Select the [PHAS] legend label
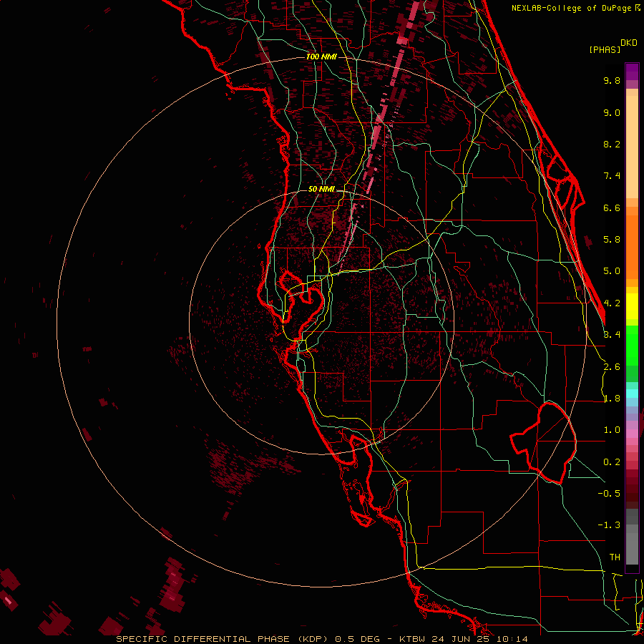The width and height of the screenshot is (644, 644). [x=605, y=50]
